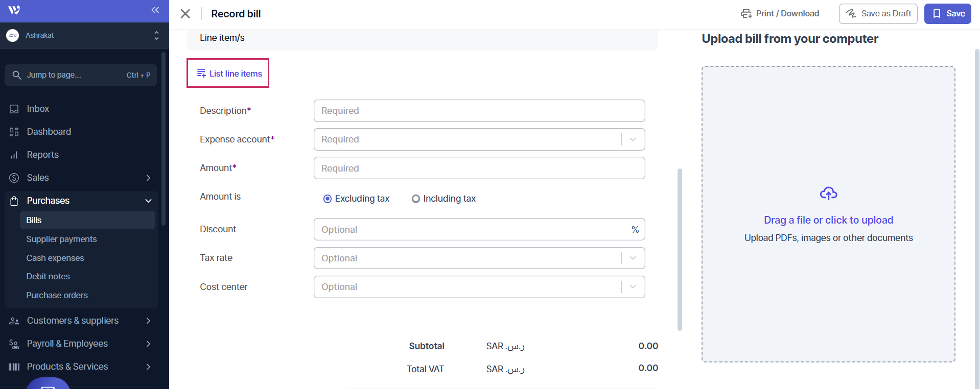The image size is (980, 389).
Task: Open the Cost center dropdown
Action: [x=633, y=287]
